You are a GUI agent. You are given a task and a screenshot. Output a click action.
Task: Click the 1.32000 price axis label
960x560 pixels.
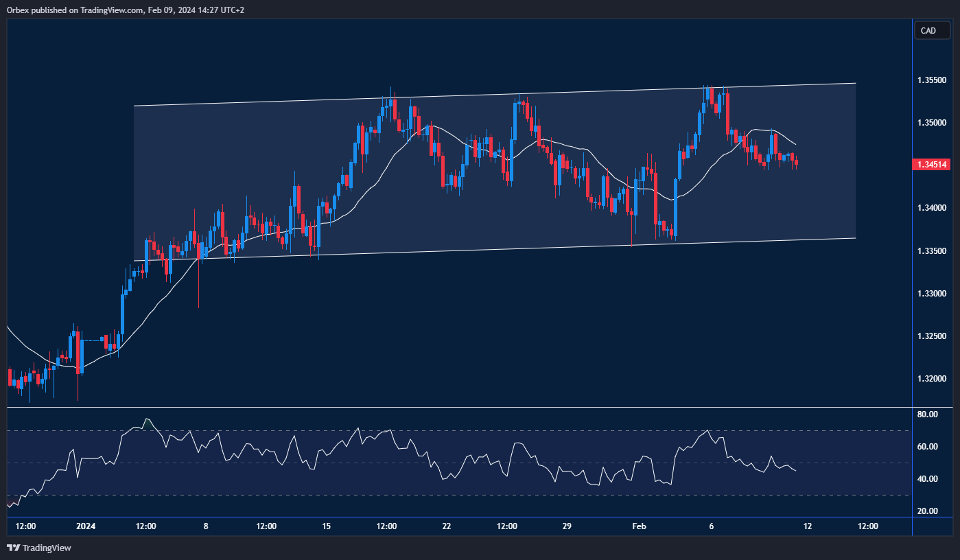point(933,379)
